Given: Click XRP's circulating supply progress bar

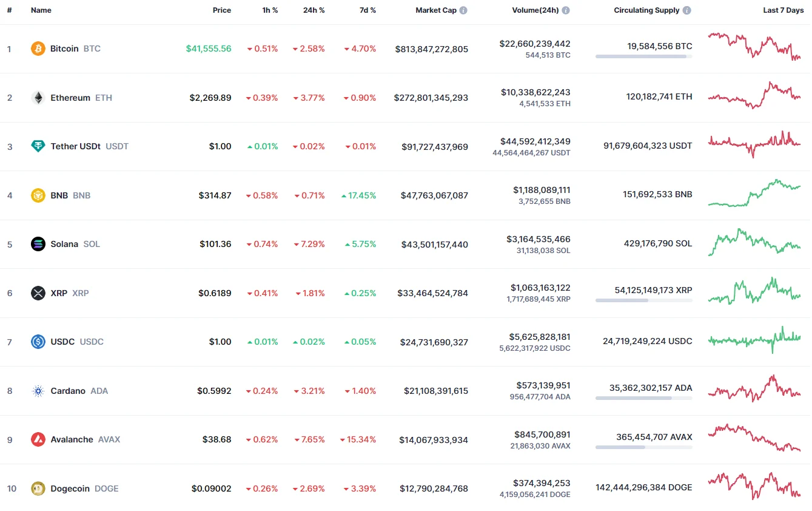Looking at the screenshot, I should (x=643, y=300).
